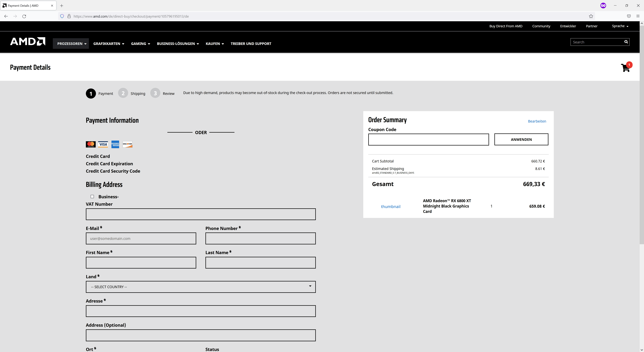Open the Firefox hamburger menu

click(638, 16)
